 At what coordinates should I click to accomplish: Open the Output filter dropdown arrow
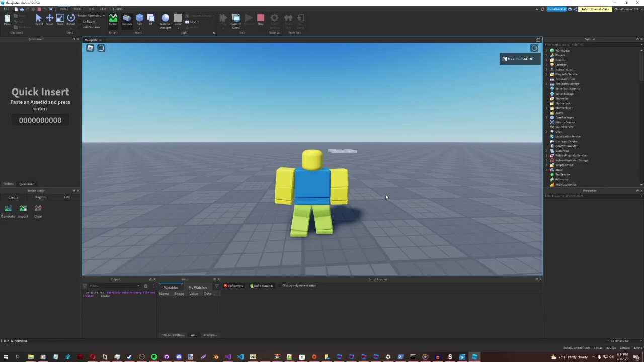click(138, 286)
